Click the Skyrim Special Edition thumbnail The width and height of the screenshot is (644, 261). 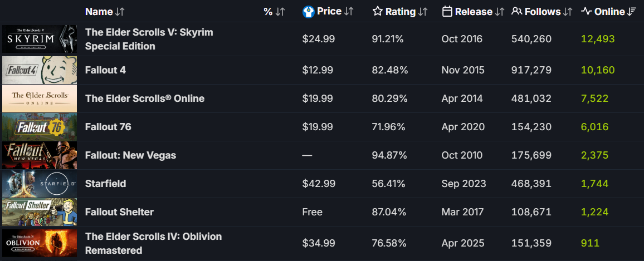click(40, 39)
